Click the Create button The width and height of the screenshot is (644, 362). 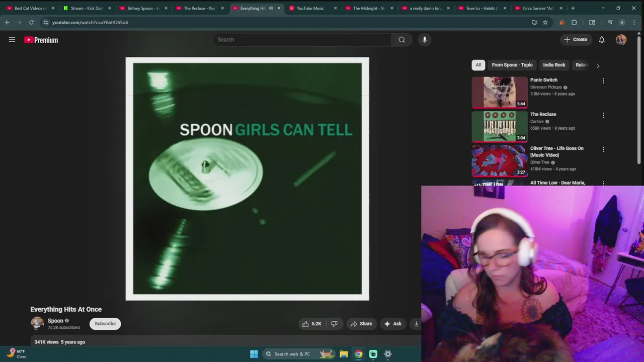[575, 40]
